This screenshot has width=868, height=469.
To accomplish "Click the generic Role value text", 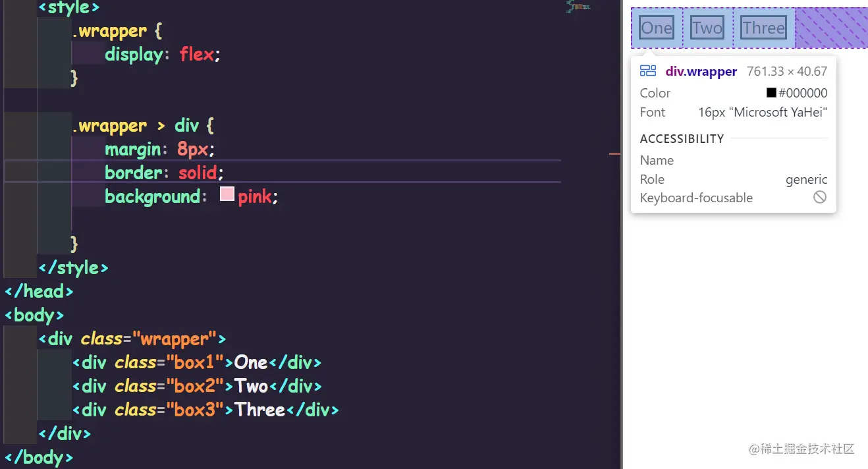I will tap(807, 179).
